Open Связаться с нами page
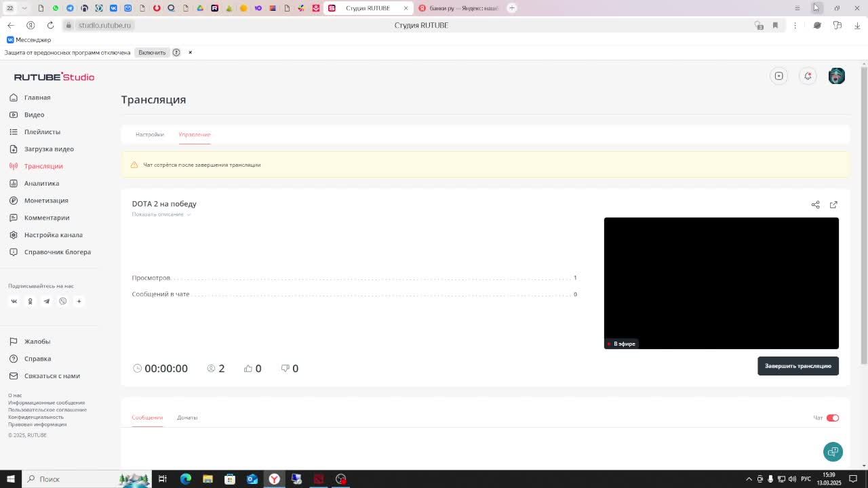Viewport: 868px width, 488px height. (x=45, y=376)
